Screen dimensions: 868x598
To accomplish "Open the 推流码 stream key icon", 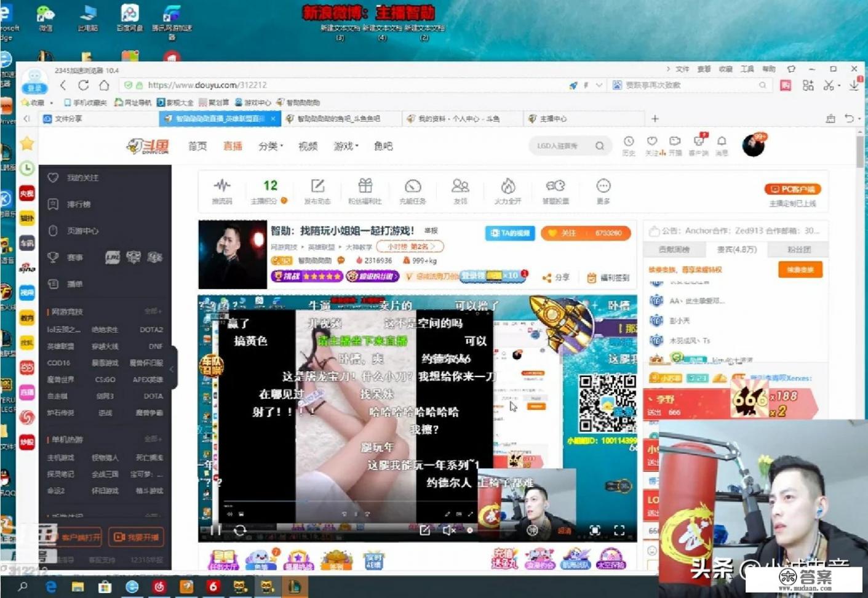I will tap(222, 186).
